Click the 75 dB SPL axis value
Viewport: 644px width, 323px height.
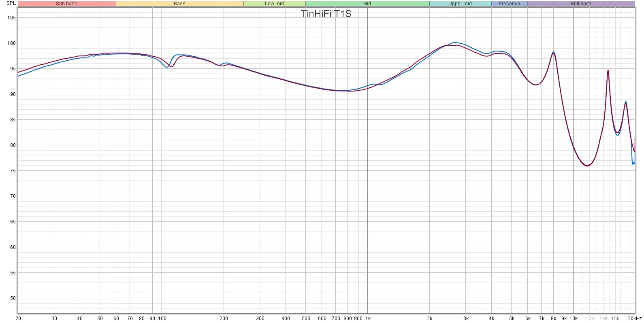point(13,171)
